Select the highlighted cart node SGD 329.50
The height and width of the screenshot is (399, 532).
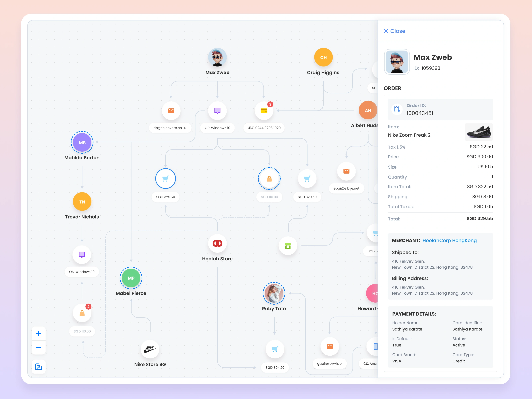165,178
